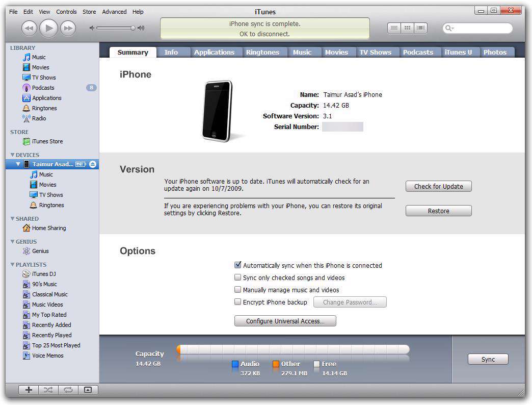Toggle repeat mode icon
532x405 pixels.
67,390
